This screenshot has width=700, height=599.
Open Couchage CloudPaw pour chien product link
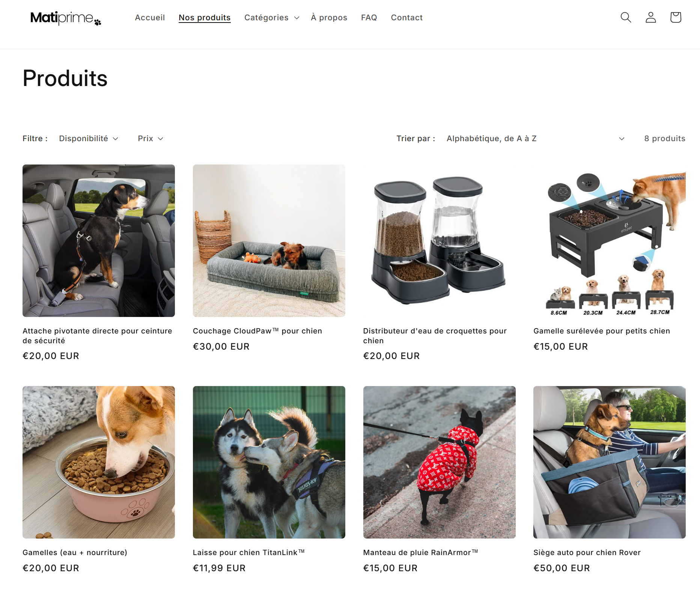tap(257, 331)
